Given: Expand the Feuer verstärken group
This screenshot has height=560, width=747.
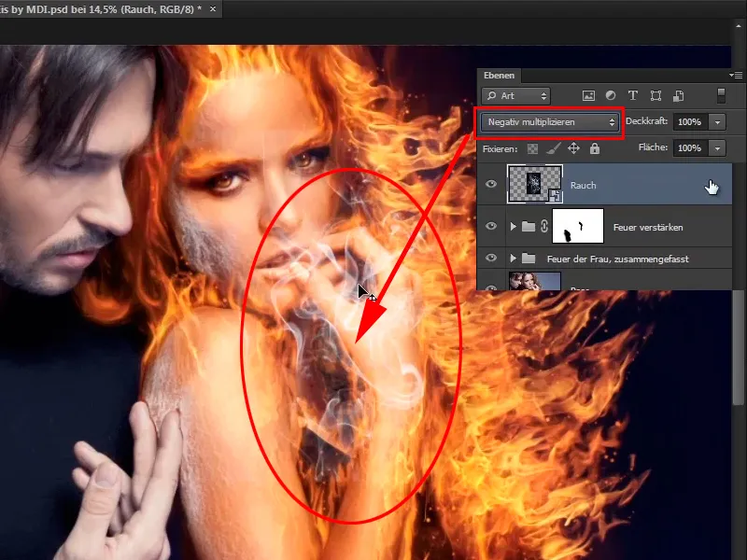Looking at the screenshot, I should coord(513,226).
